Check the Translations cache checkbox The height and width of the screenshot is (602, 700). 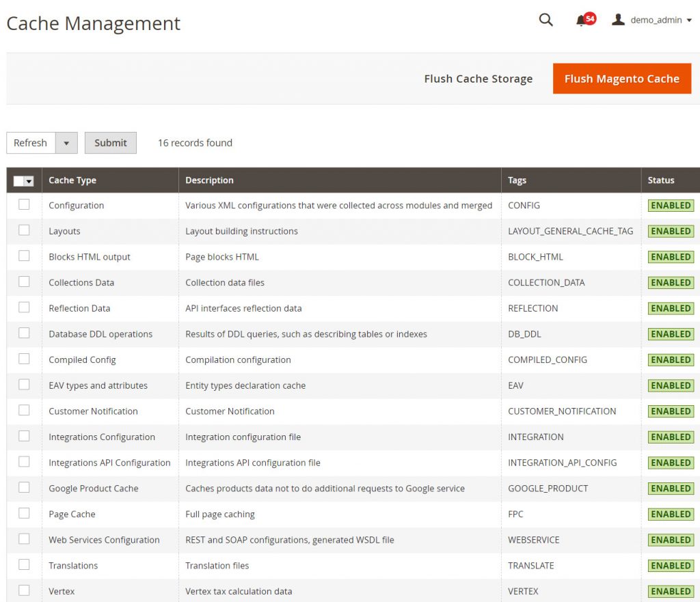tap(25, 565)
